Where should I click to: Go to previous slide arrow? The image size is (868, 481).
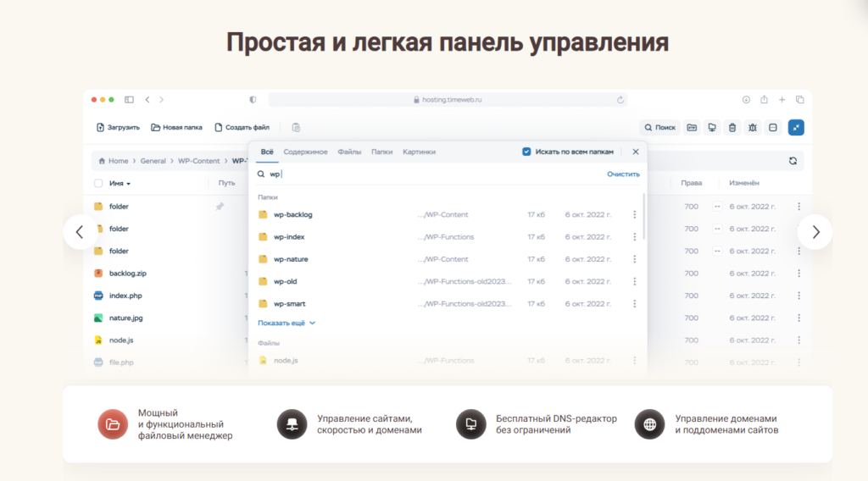tap(81, 232)
